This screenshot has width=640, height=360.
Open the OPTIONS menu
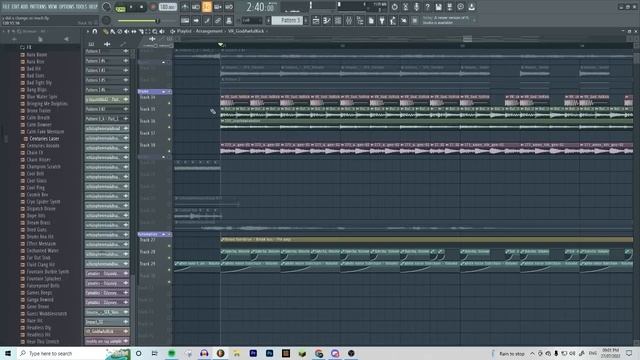point(67,7)
